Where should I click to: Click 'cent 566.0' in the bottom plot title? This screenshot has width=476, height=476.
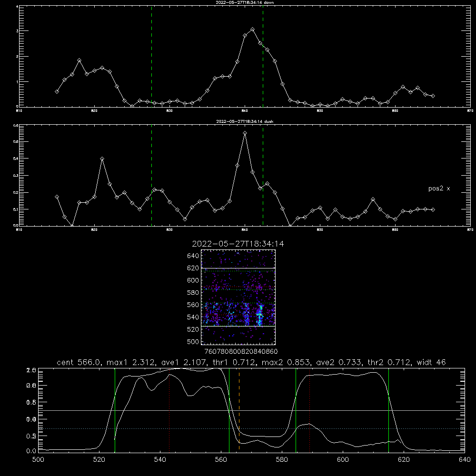pos(79,362)
